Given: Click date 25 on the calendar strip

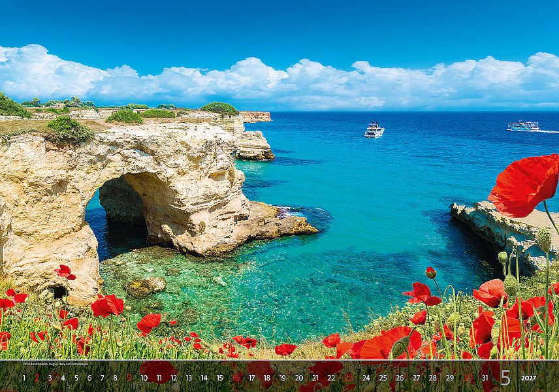Looking at the screenshot, I should 383,378.
